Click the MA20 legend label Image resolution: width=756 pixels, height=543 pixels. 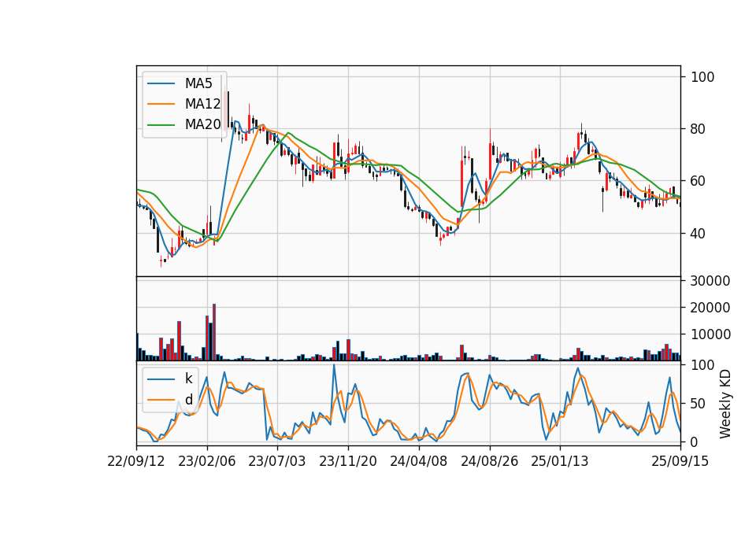pos(202,124)
